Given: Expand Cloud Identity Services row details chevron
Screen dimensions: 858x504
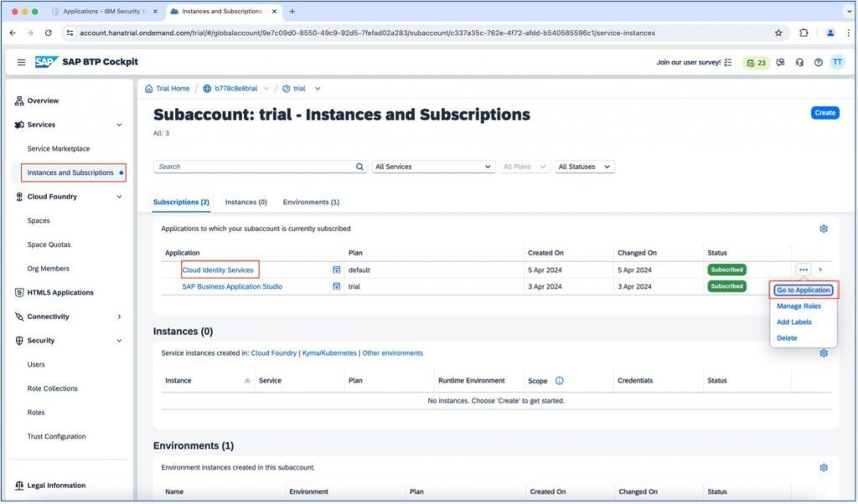Looking at the screenshot, I should [x=820, y=270].
